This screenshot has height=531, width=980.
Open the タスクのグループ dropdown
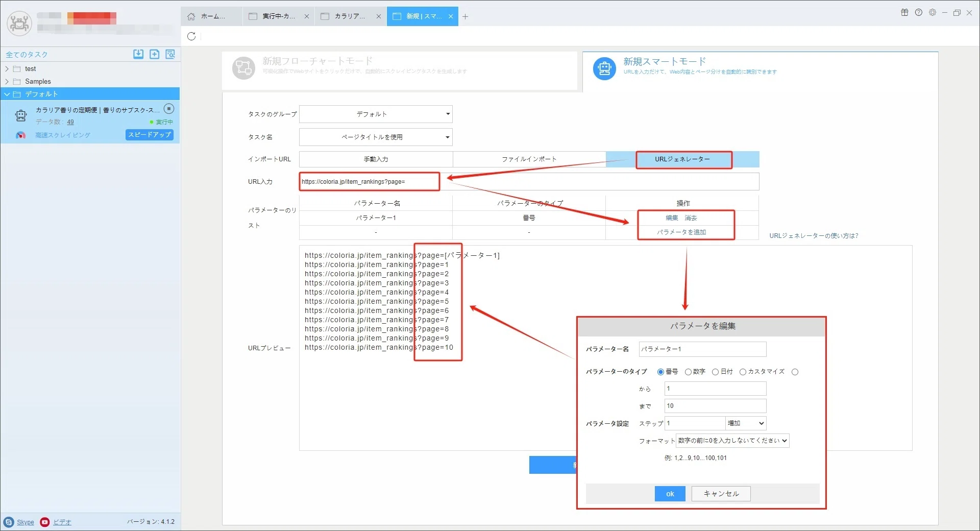[x=376, y=114]
